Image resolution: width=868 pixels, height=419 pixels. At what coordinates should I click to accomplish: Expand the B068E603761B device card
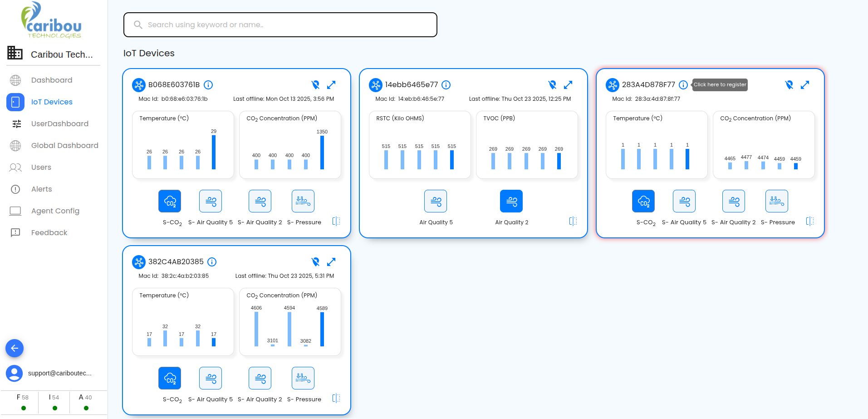(x=331, y=85)
